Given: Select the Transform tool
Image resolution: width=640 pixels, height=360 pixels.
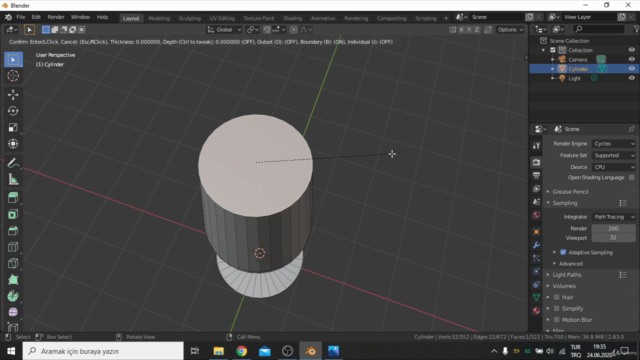Looking at the screenshot, I should coord(13,144).
